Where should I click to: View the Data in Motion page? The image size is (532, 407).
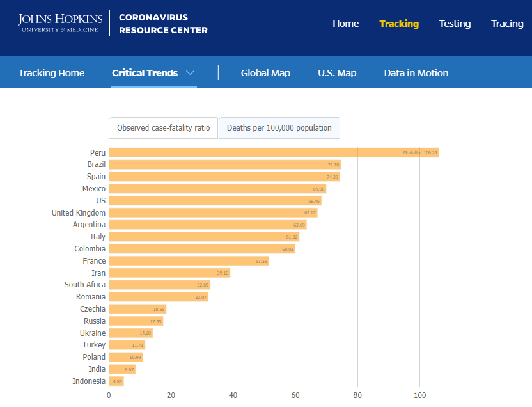(x=416, y=73)
